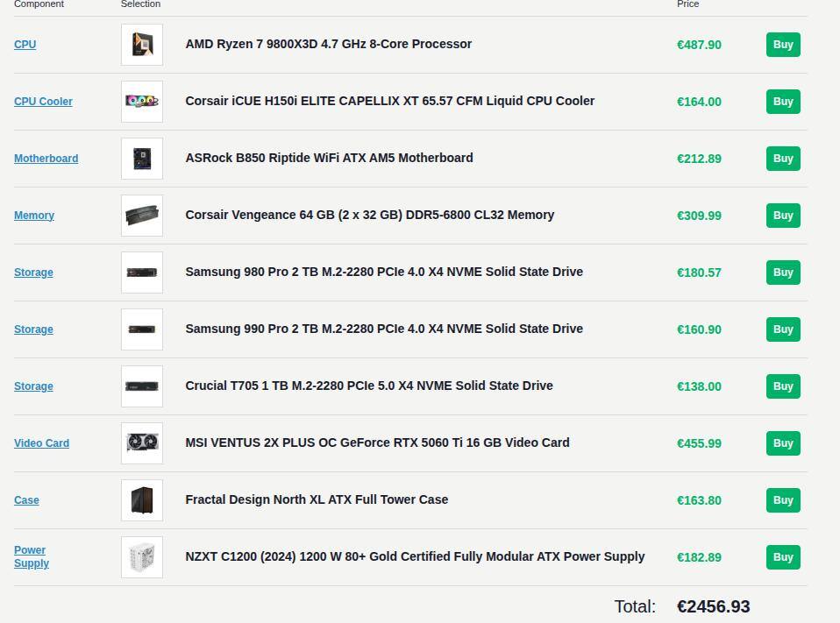Screen dimensions: 840x623
Task: Buy the AMD Ryzen 7 9800X3D processor
Action: pos(783,45)
